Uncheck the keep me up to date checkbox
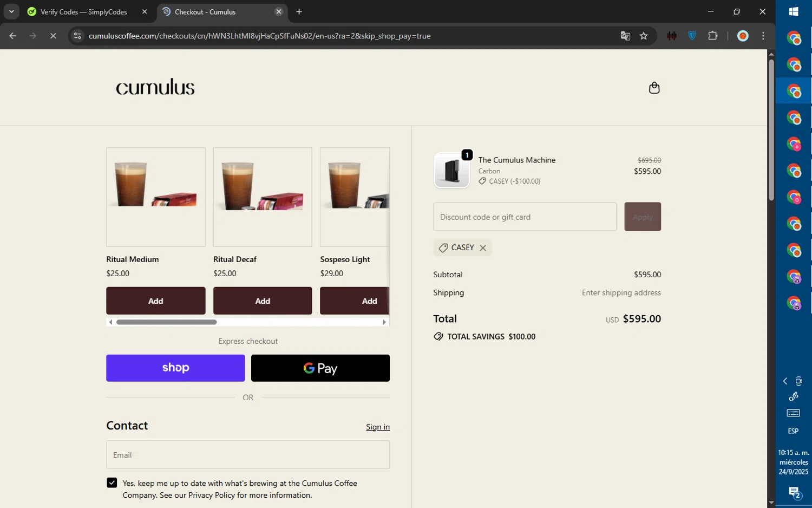Image resolution: width=812 pixels, height=508 pixels. click(x=112, y=483)
